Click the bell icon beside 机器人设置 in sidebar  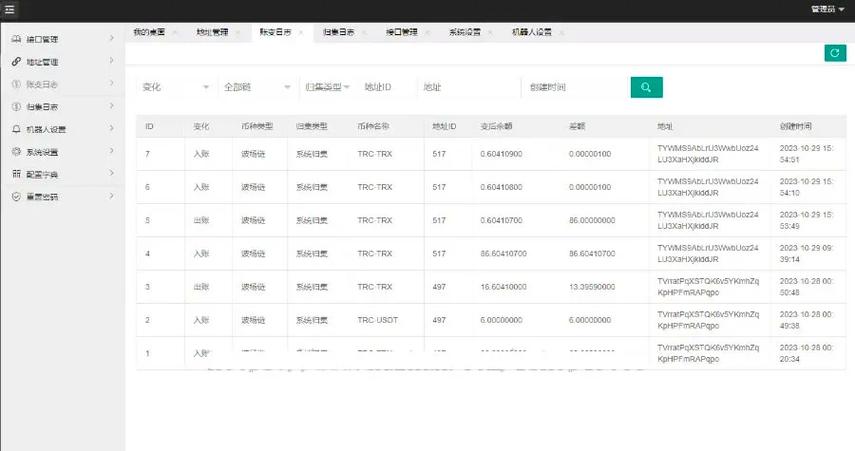click(15, 129)
